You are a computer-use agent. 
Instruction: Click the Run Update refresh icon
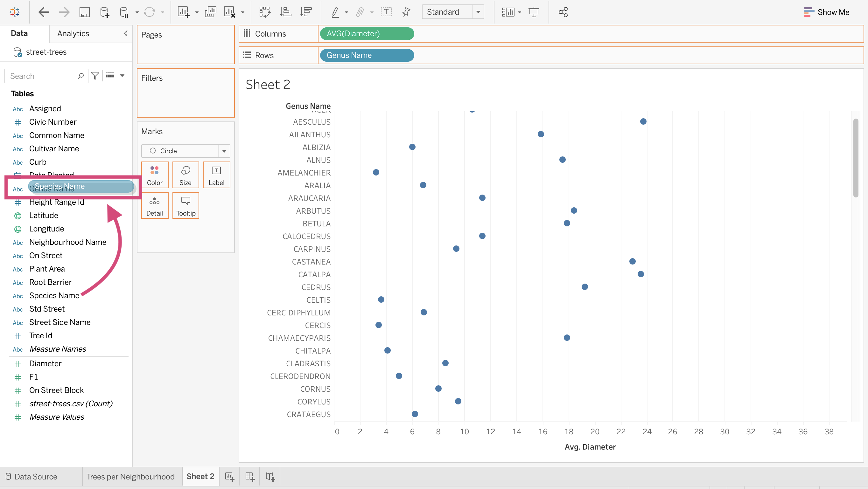click(x=149, y=12)
